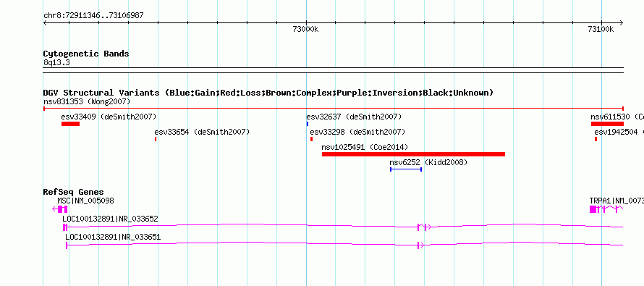Click the long red nsv831353 variant line

tap(334, 109)
